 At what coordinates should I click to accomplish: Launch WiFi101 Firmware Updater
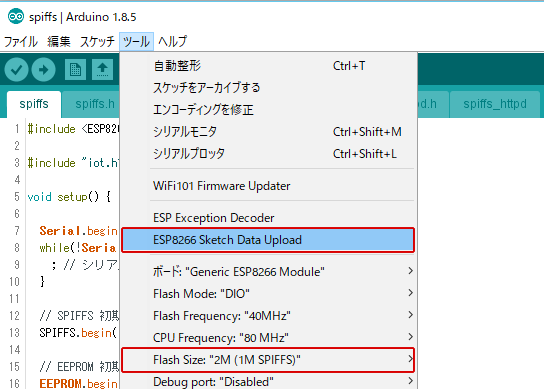269,186
